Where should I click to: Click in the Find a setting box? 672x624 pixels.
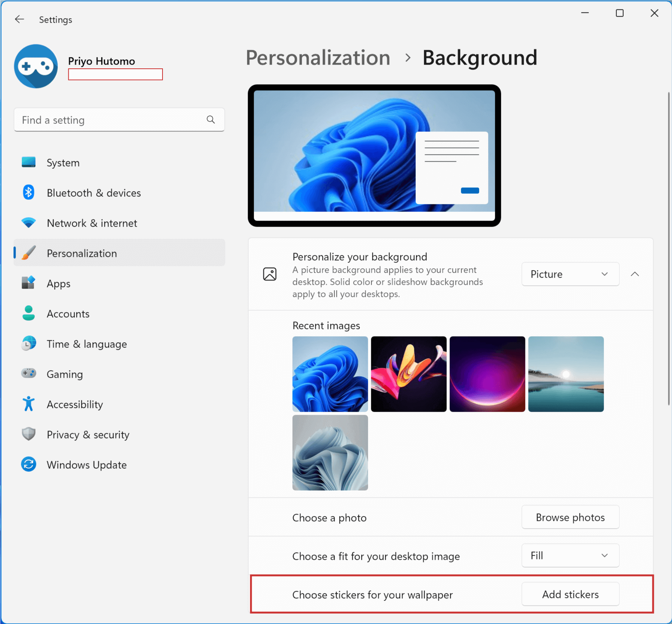click(x=119, y=120)
